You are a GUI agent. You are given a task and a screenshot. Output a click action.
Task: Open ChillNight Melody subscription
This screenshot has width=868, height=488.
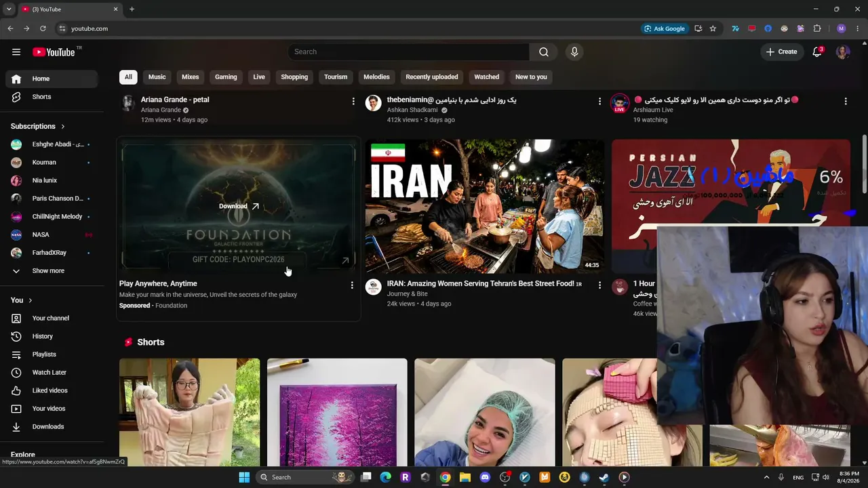52,217
